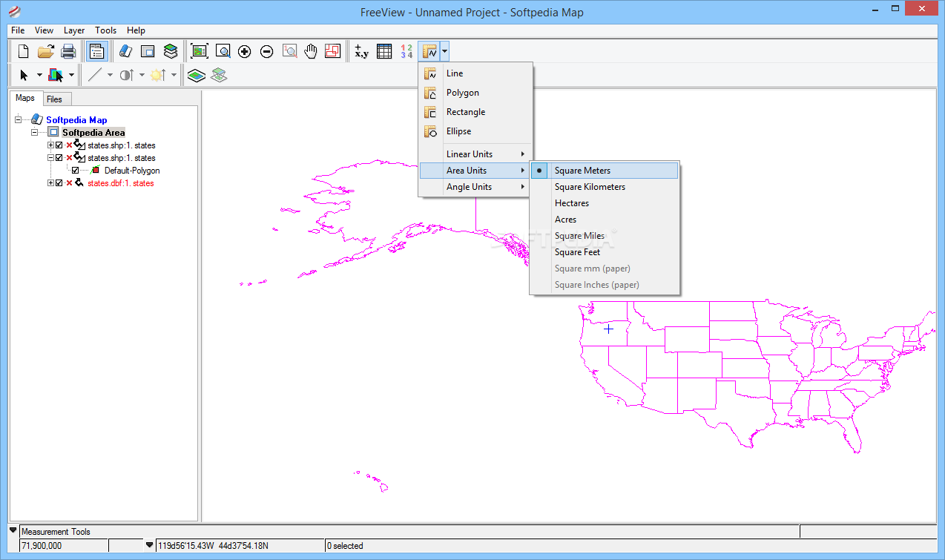
Task: Open the Linear Units submenu
Action: [x=475, y=154]
